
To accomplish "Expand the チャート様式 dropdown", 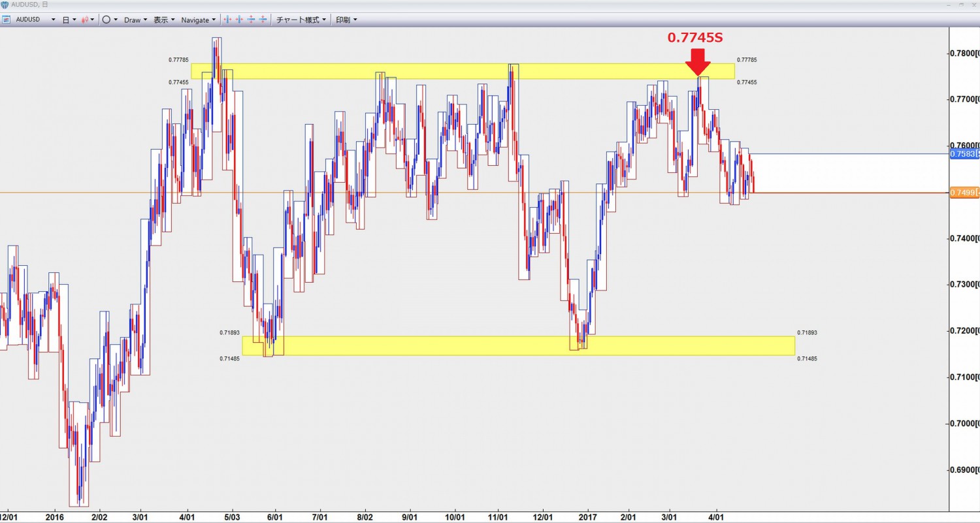I will [x=301, y=20].
